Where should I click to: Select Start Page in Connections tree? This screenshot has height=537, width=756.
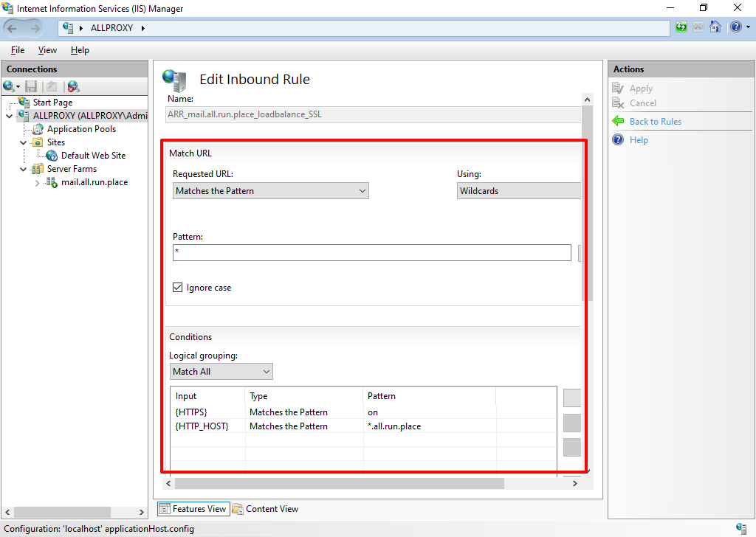[x=52, y=102]
